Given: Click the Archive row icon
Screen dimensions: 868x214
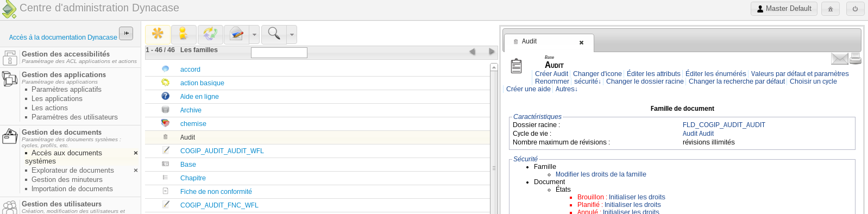Looking at the screenshot, I should [x=166, y=110].
